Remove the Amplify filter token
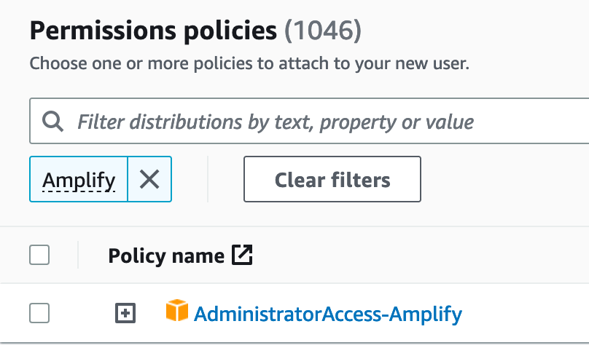This screenshot has width=589, height=364. (x=149, y=179)
